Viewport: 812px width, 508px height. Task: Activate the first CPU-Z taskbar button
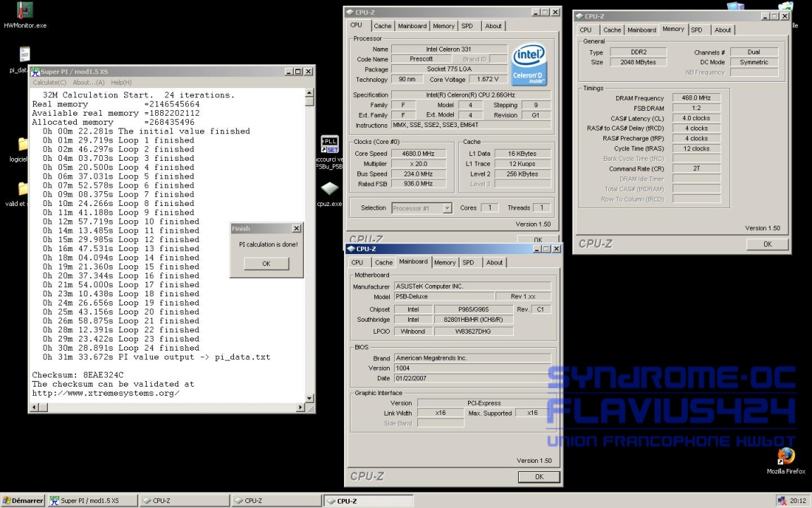click(x=185, y=501)
